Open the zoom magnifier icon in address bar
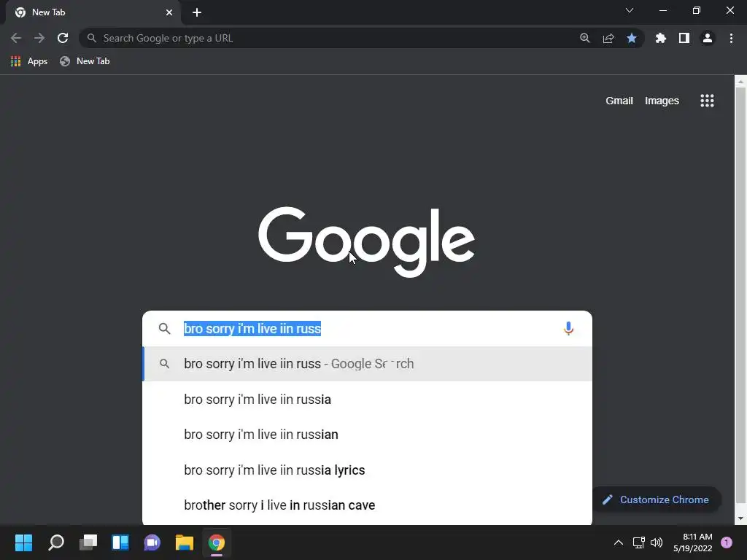The width and height of the screenshot is (747, 560). pos(584,38)
